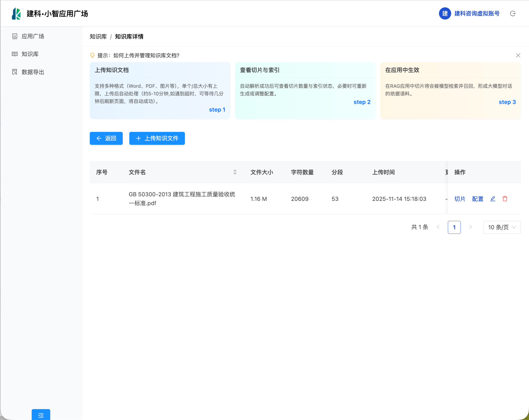Collapse the sidebar with the bottom toggle button
Screen dimensions: 529x420
[41, 415]
